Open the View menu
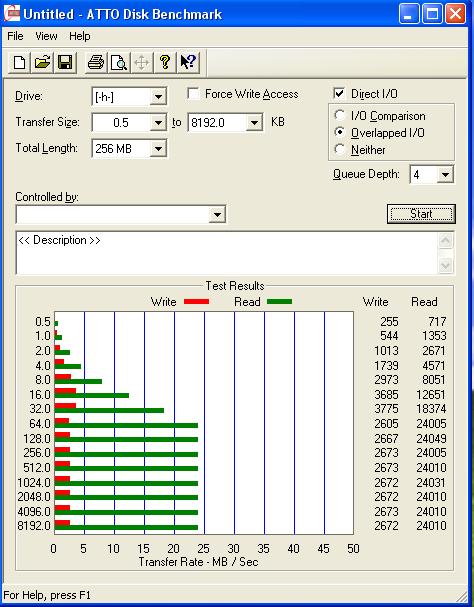This screenshot has width=474, height=607. click(x=46, y=36)
